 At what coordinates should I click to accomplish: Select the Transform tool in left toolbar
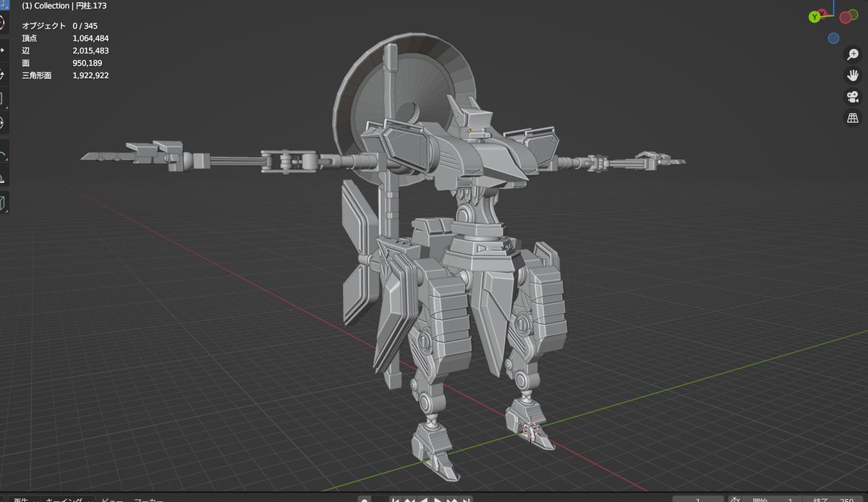pos(2,122)
